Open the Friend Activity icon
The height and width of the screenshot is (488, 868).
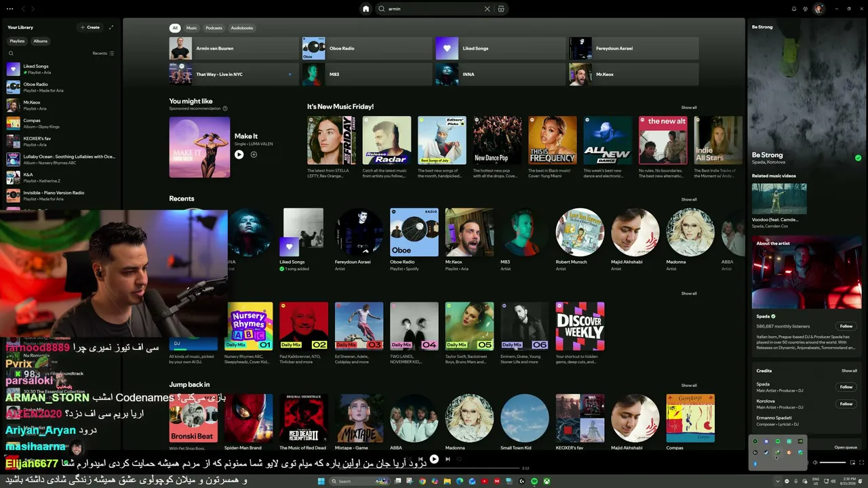tap(805, 9)
